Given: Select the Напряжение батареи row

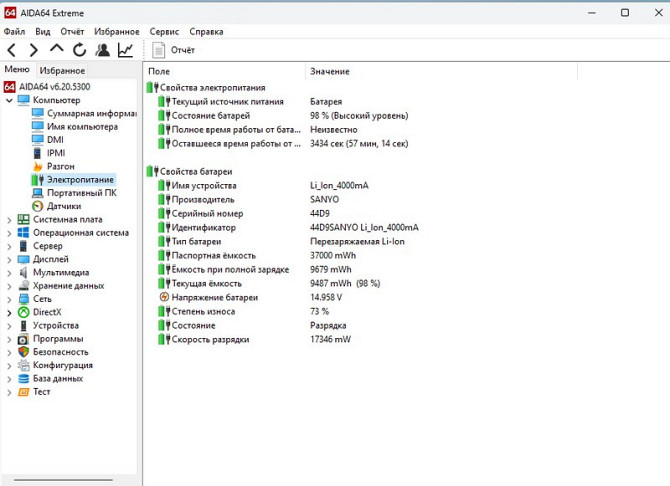Looking at the screenshot, I should tap(214, 297).
